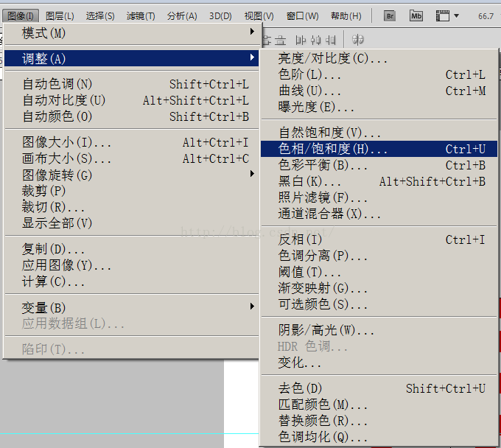Click the auto-align layers icon
This screenshot has height=448, width=501.
pyautogui.click(x=357, y=40)
